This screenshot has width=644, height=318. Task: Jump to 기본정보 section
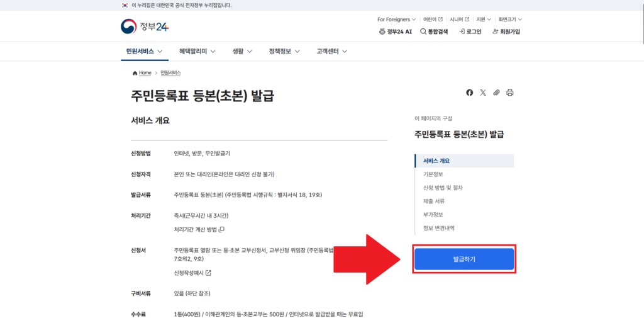[433, 174]
